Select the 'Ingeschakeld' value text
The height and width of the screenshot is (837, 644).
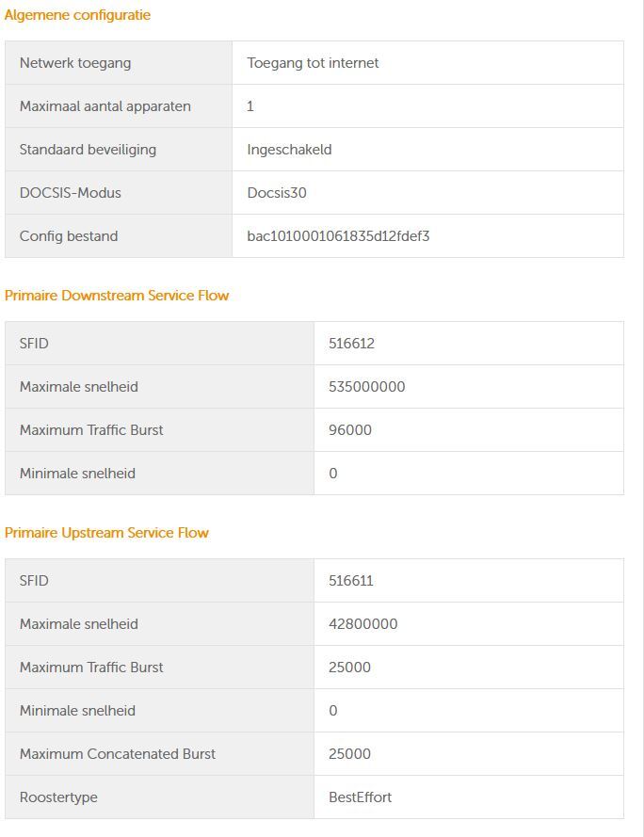click(x=289, y=150)
